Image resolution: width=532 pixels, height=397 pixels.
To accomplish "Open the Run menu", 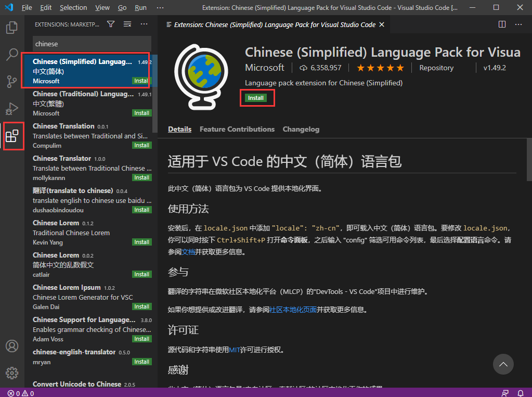I will coord(140,7).
